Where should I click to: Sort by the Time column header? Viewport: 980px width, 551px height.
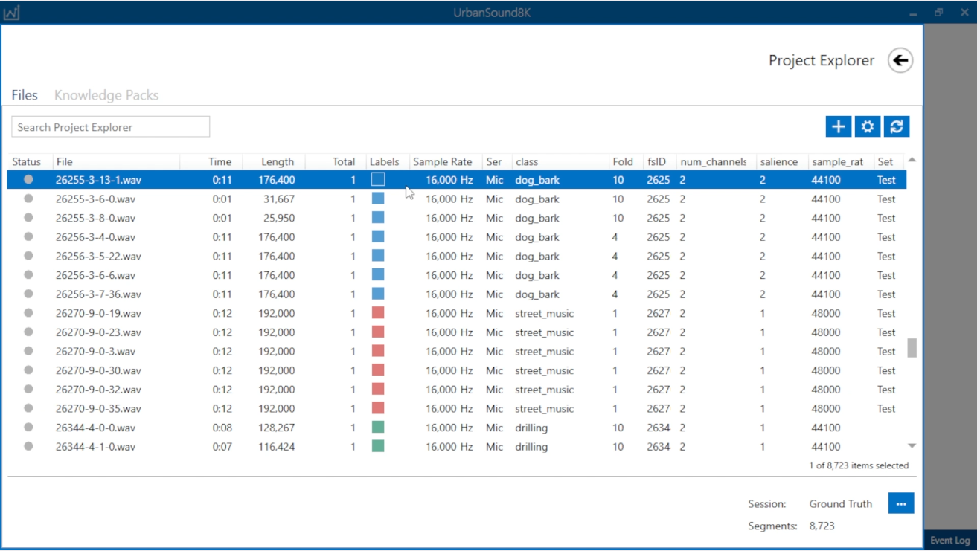pyautogui.click(x=220, y=161)
